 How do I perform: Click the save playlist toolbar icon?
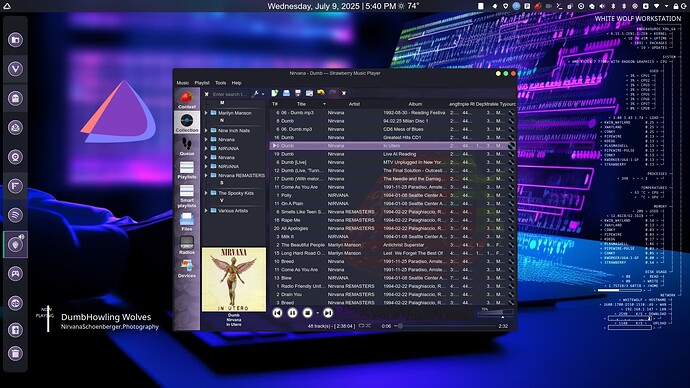tap(298, 93)
